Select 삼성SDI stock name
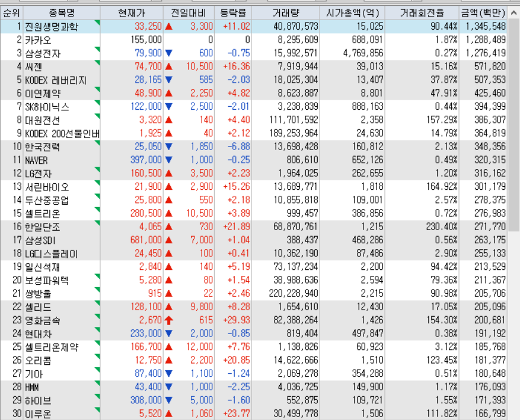The image size is (520, 420). (40, 240)
